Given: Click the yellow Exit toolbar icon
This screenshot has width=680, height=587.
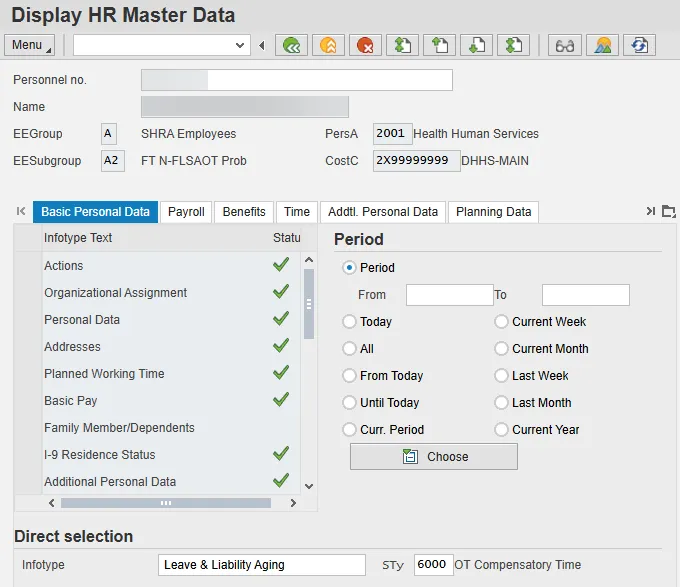Looking at the screenshot, I should coord(328,45).
